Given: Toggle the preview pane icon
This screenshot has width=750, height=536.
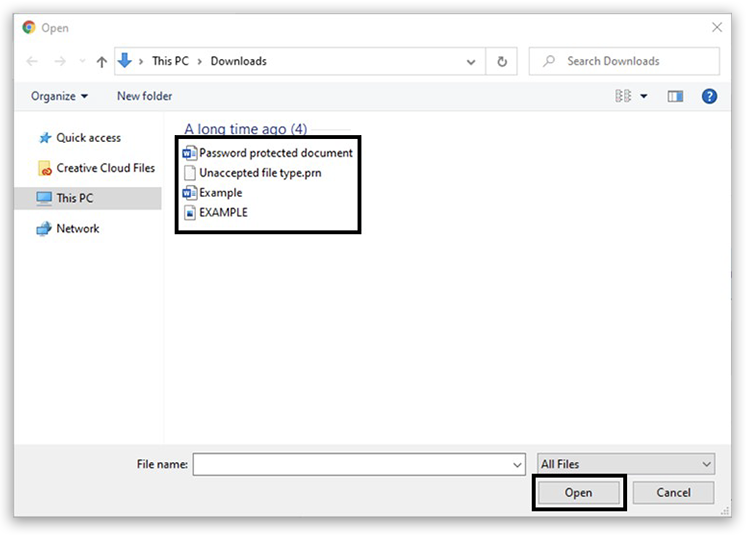Looking at the screenshot, I should (675, 96).
